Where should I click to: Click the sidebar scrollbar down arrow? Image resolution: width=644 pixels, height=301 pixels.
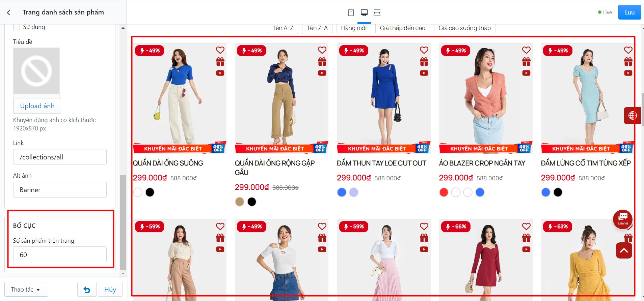tap(123, 273)
